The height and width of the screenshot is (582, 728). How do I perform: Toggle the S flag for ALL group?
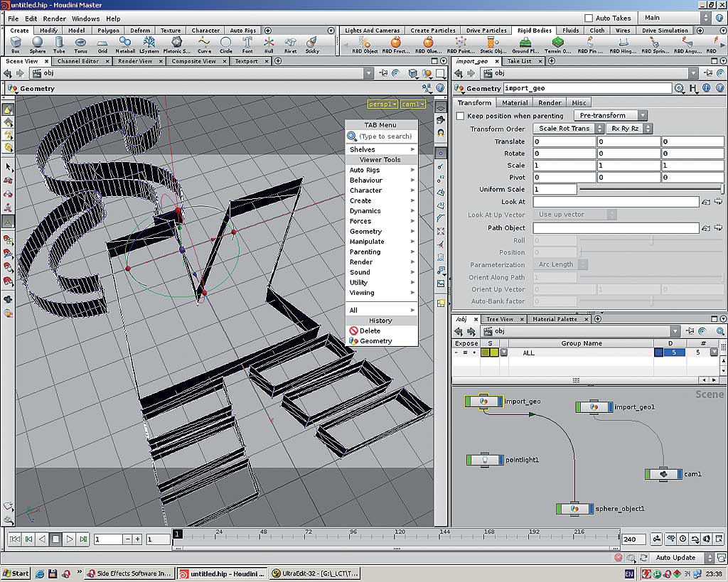point(490,352)
